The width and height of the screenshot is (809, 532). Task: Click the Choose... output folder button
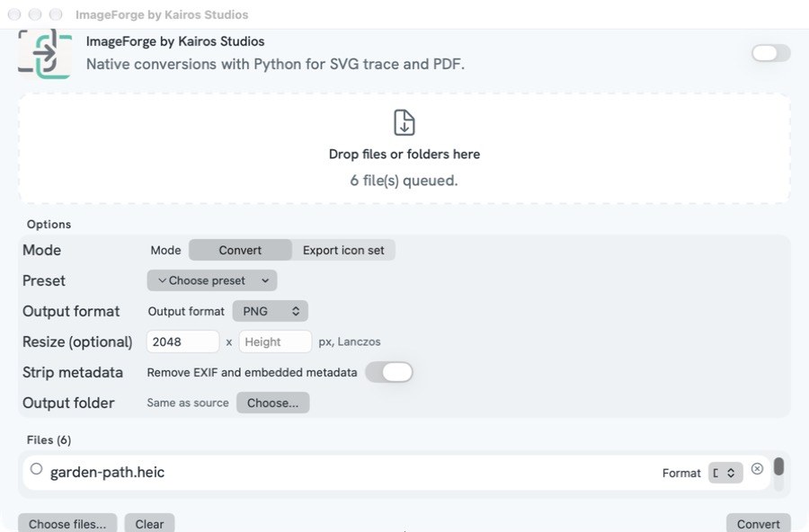point(273,403)
